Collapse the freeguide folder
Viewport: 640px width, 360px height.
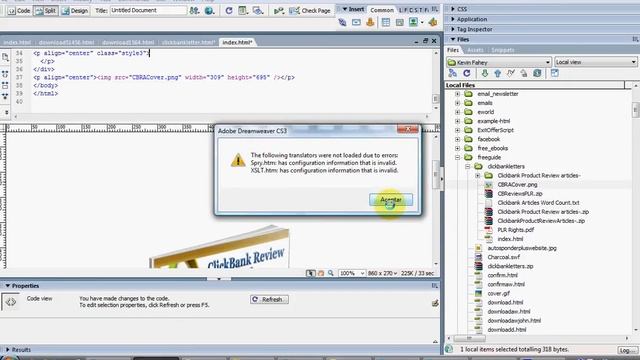458,157
